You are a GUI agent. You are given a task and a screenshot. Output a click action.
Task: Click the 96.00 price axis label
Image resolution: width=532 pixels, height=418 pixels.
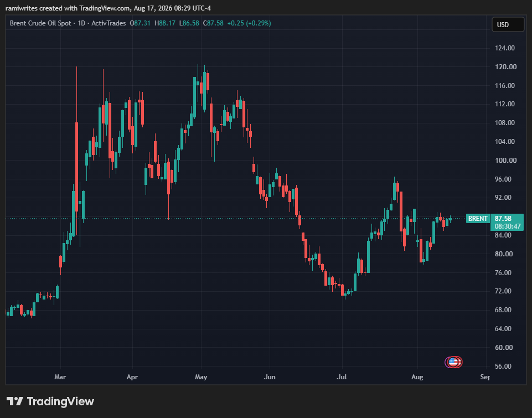pyautogui.click(x=503, y=179)
